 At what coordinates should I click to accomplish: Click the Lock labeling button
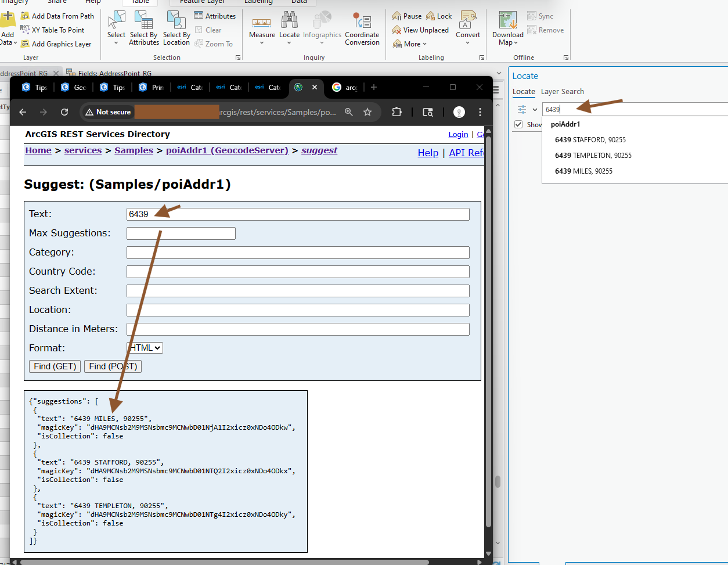click(x=439, y=16)
